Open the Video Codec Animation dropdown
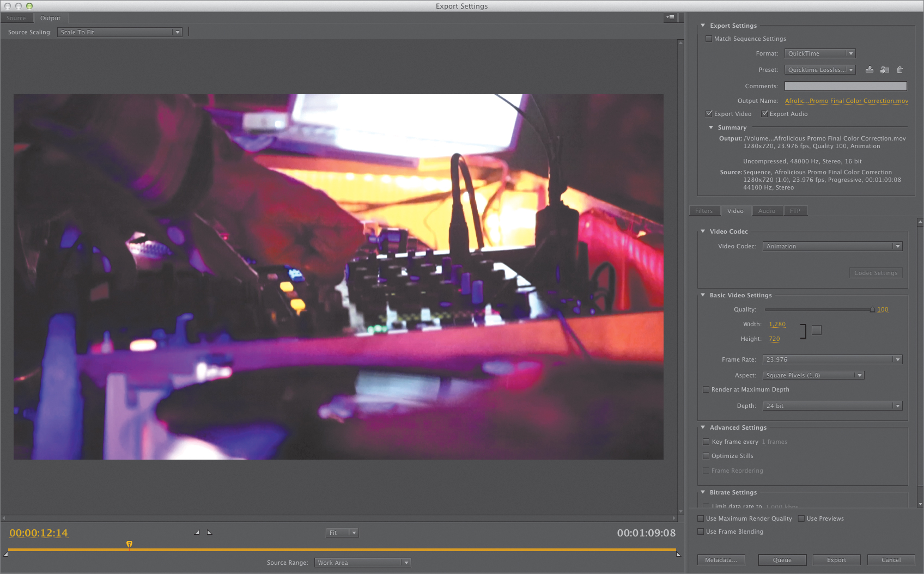924x574 pixels. click(832, 246)
